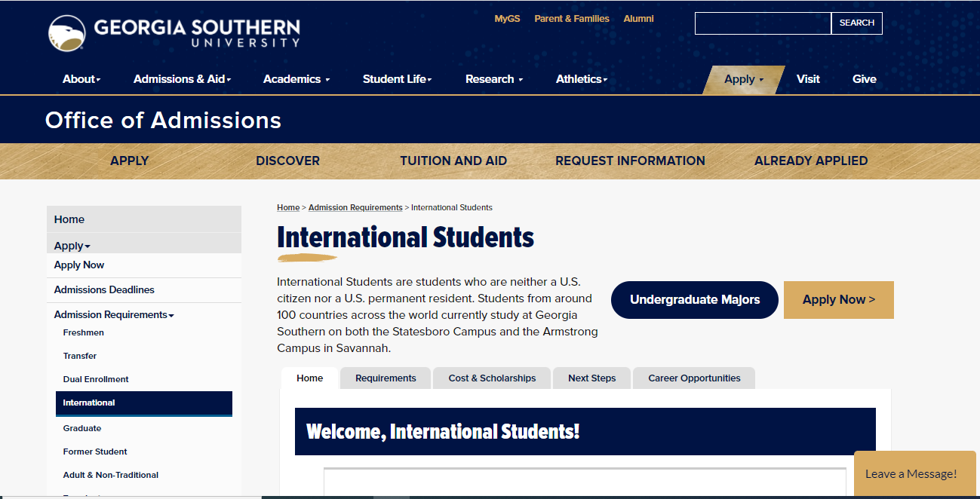Switch to the Home content tab

(309, 378)
